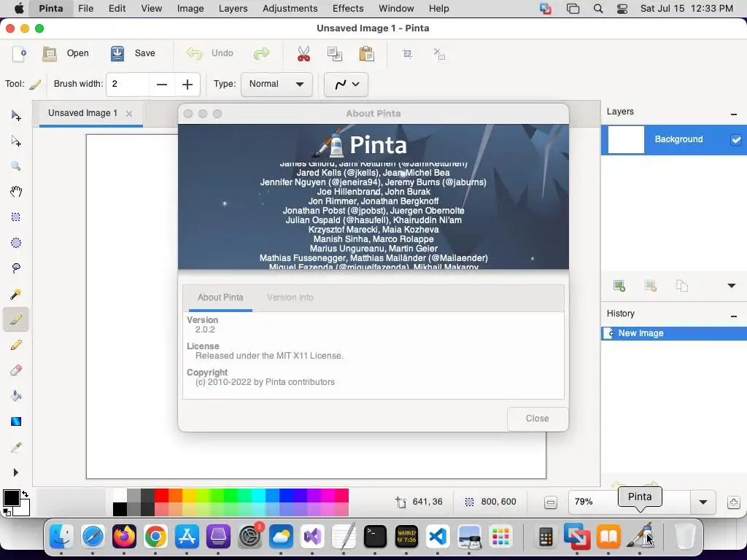Screen dimensions: 747x560
Task: Pick the bright red palette swatch
Action: pyautogui.click(x=161, y=495)
